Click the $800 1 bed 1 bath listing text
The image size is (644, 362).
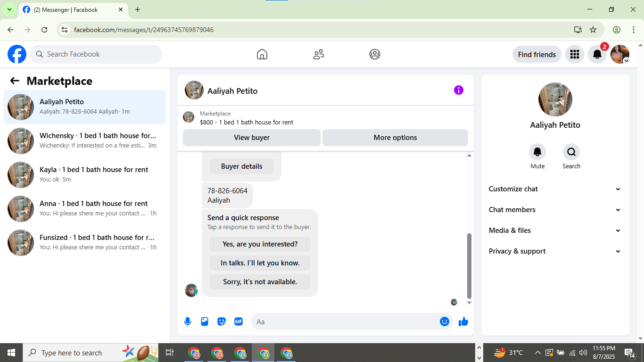pos(247,122)
